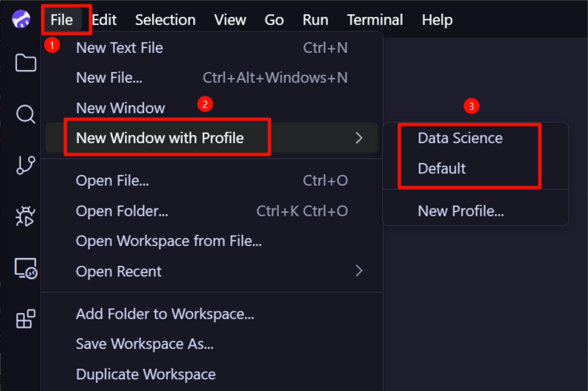Select the Default profile
The image size is (588, 391).
coord(442,168)
